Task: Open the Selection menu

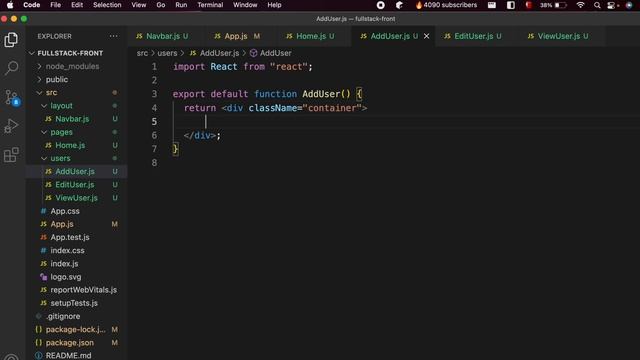Action: click(x=107, y=5)
